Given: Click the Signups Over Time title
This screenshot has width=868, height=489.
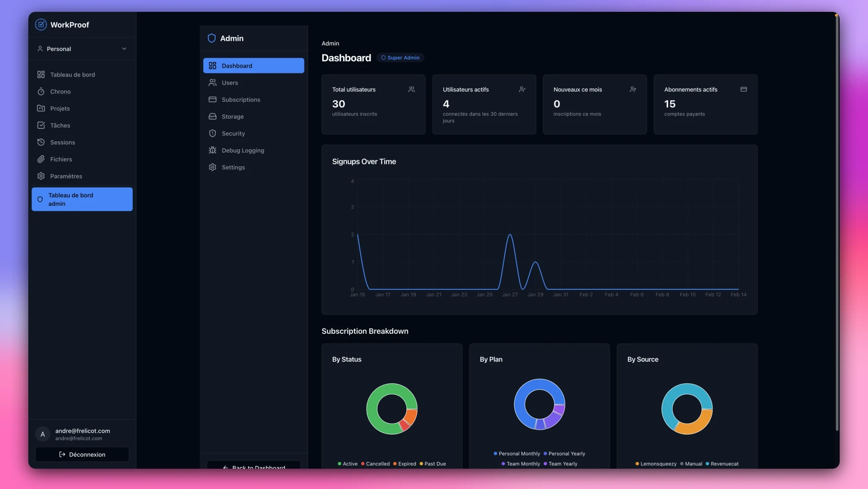Looking at the screenshot, I should (x=364, y=162).
